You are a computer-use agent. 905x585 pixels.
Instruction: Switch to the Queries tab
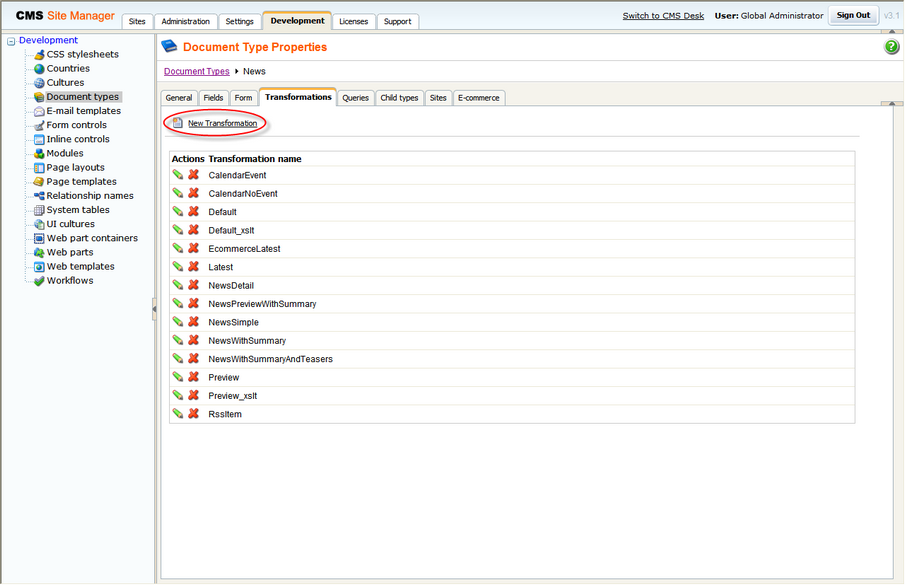coord(355,98)
